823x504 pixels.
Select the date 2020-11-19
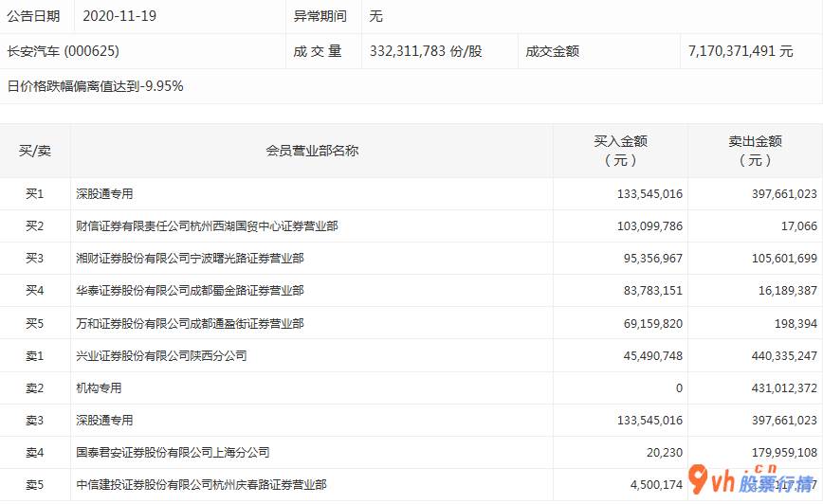click(x=119, y=16)
